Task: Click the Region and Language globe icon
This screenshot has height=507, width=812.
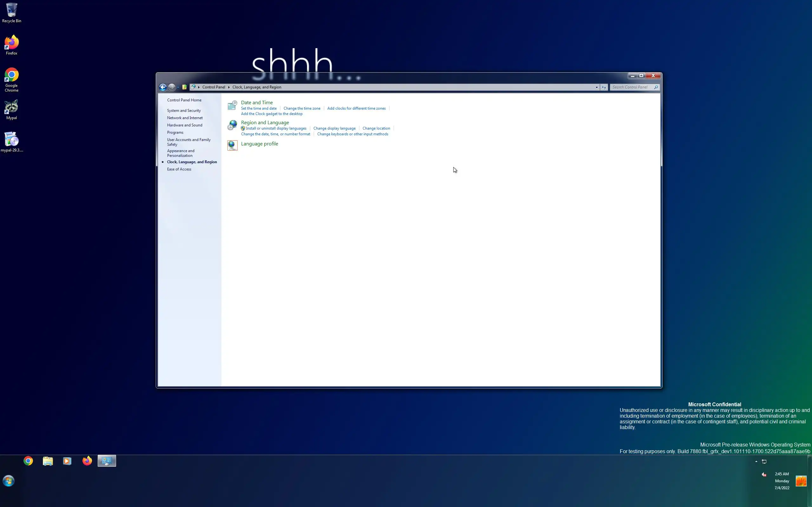Action: [x=232, y=125]
